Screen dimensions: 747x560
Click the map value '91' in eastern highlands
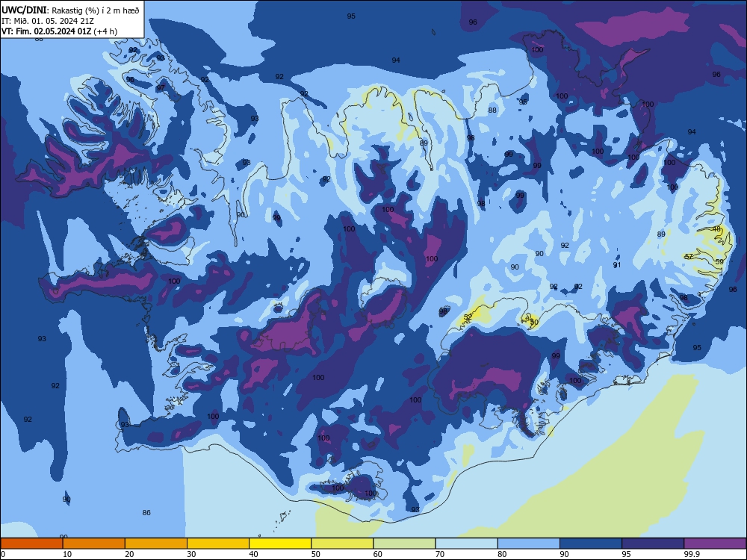(617, 265)
